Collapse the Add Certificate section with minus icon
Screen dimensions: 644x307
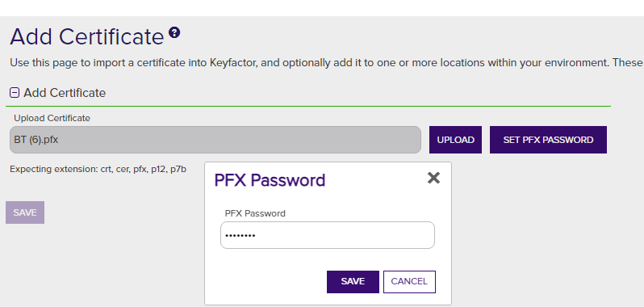15,93
